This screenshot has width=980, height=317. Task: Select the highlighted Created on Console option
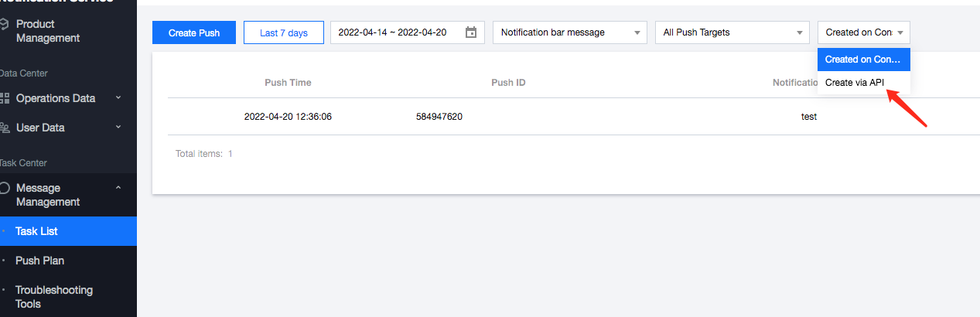click(x=863, y=60)
